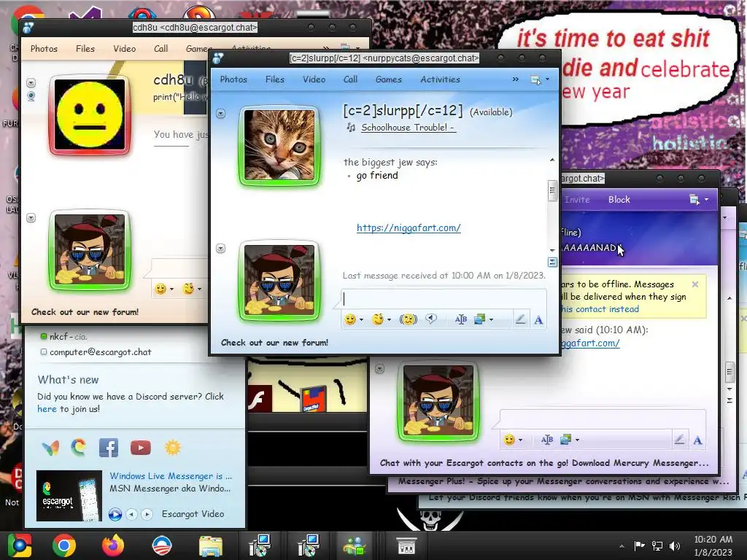Open Files menu in slurpp chat window
The height and width of the screenshot is (560, 747).
(274, 79)
